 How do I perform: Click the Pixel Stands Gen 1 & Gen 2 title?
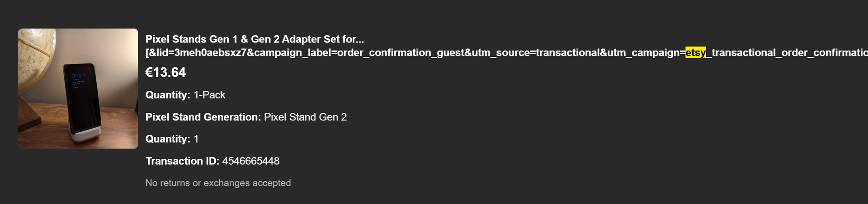point(254,39)
